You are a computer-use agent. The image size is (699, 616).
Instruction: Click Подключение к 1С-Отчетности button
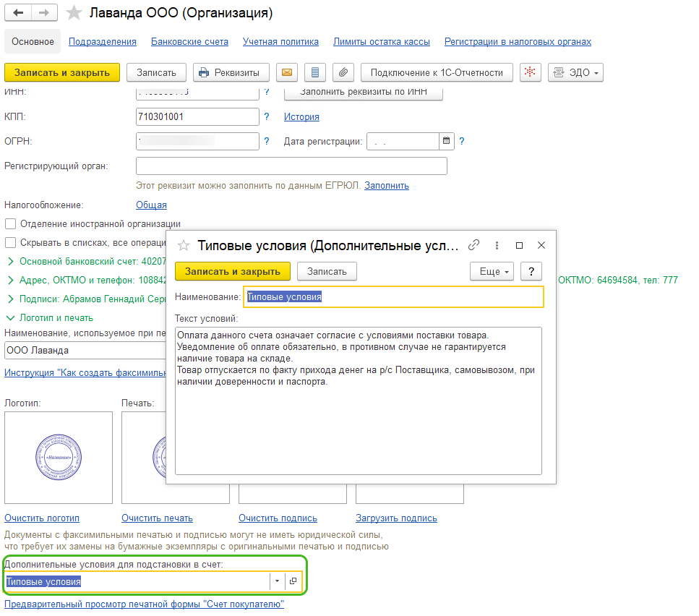click(x=437, y=72)
